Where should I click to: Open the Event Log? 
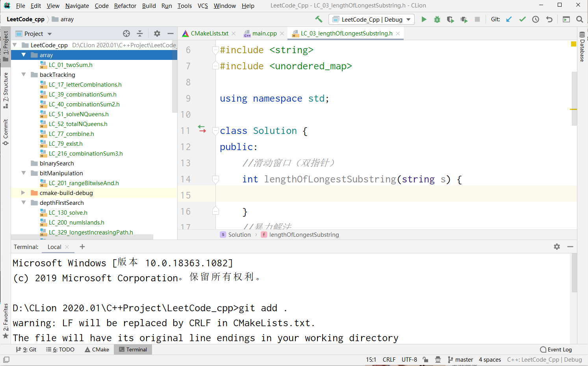click(x=556, y=349)
